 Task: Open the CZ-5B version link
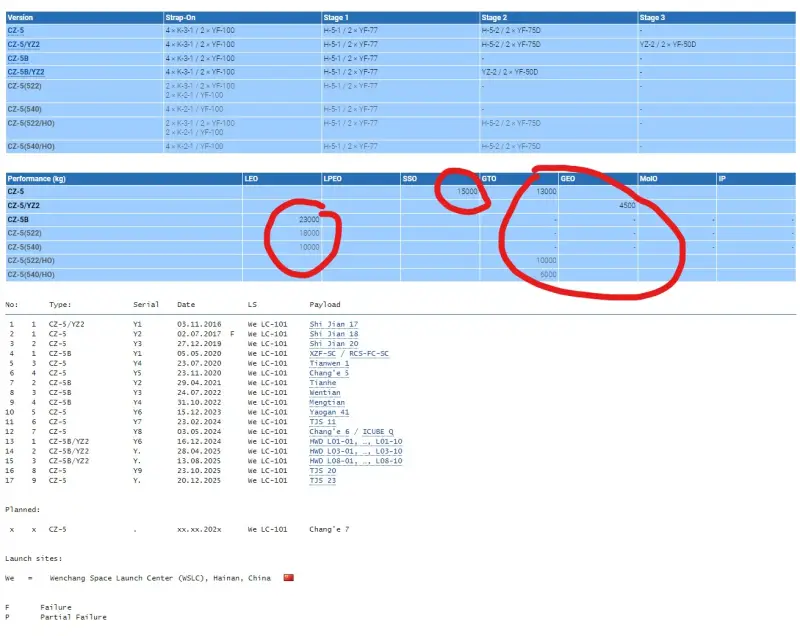point(19,59)
